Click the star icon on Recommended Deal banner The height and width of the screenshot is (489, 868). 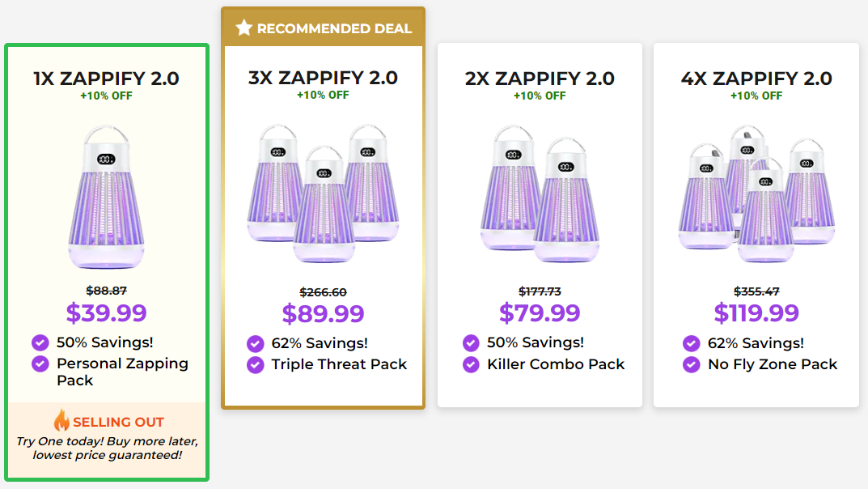243,27
